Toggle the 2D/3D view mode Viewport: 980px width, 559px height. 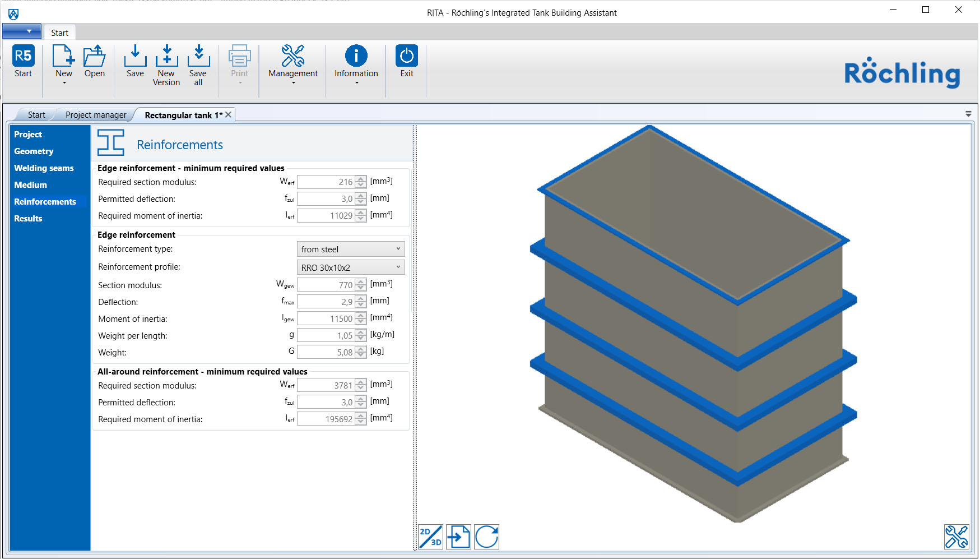(430, 537)
